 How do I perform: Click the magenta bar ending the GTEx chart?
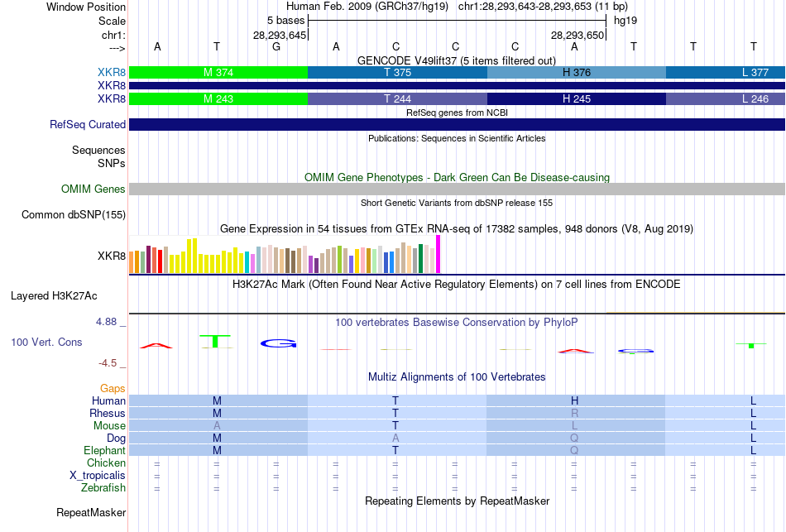439,254
